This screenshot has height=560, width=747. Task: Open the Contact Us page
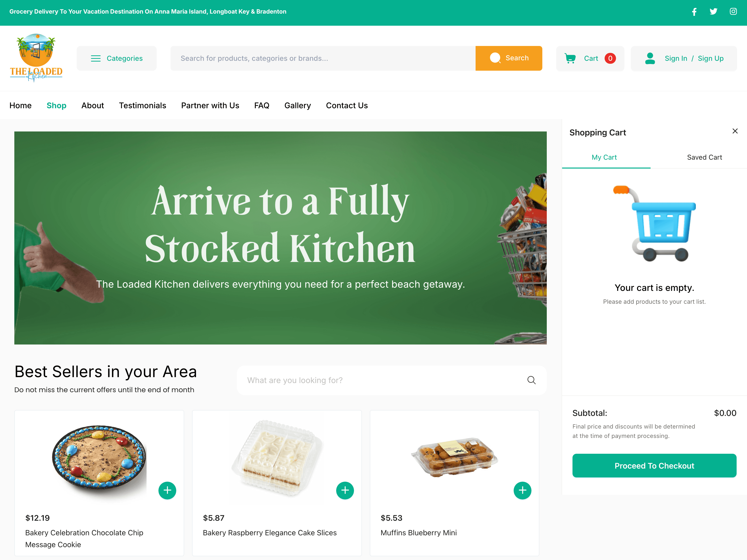tap(347, 105)
